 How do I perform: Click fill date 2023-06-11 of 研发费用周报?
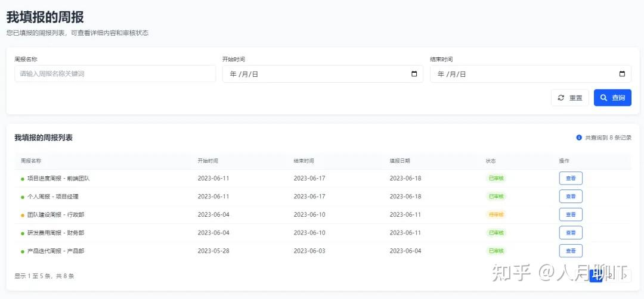click(x=405, y=232)
